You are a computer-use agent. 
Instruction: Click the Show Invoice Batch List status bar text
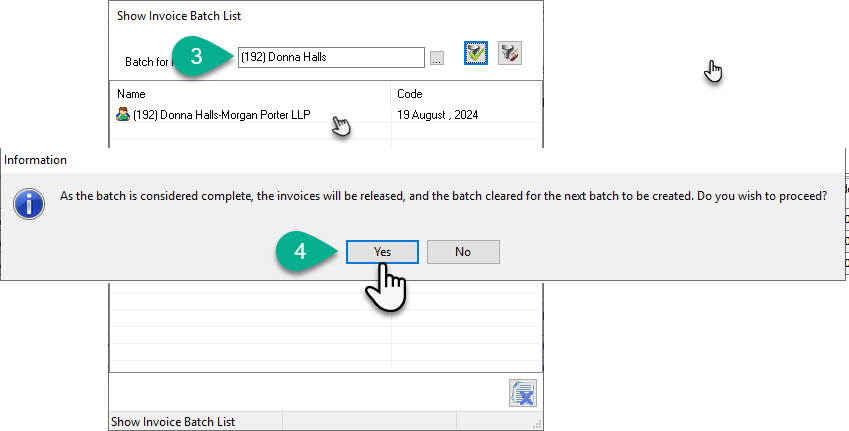pos(173,422)
